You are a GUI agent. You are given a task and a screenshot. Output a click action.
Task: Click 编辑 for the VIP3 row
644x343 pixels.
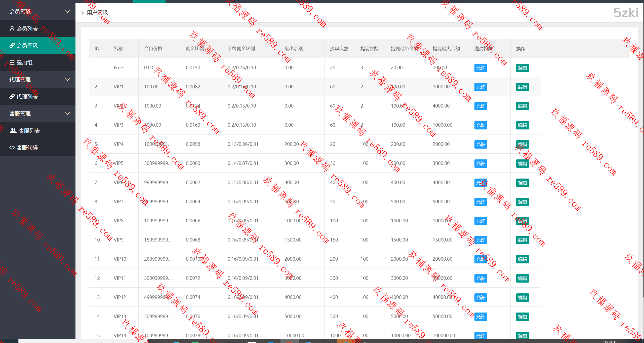[522, 125]
